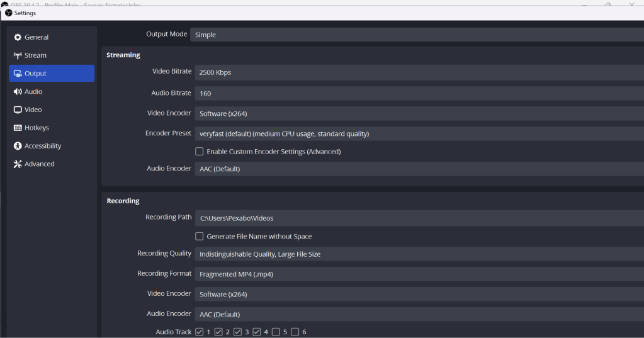Open the Recording Audio Encoder dropdown

[419, 314]
